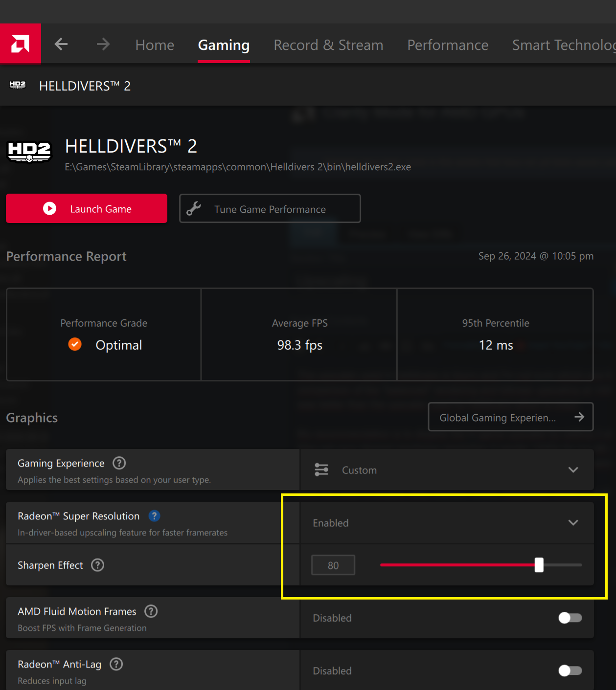
Task: Click the Performance Grade Optimal text
Action: tap(118, 345)
